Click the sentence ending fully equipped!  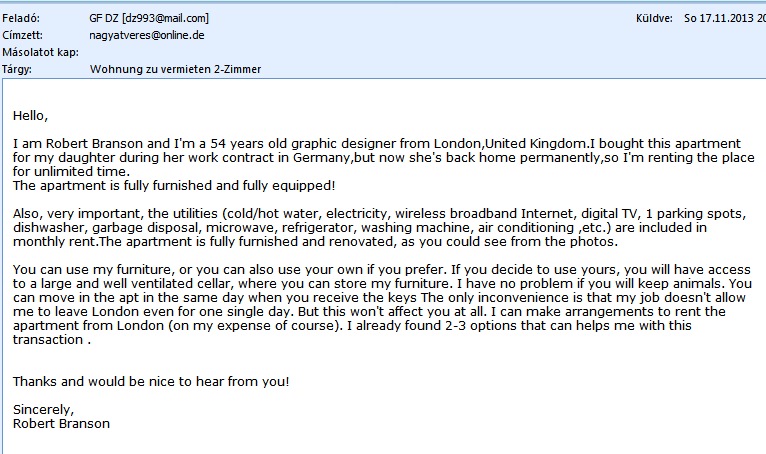[x=174, y=186]
